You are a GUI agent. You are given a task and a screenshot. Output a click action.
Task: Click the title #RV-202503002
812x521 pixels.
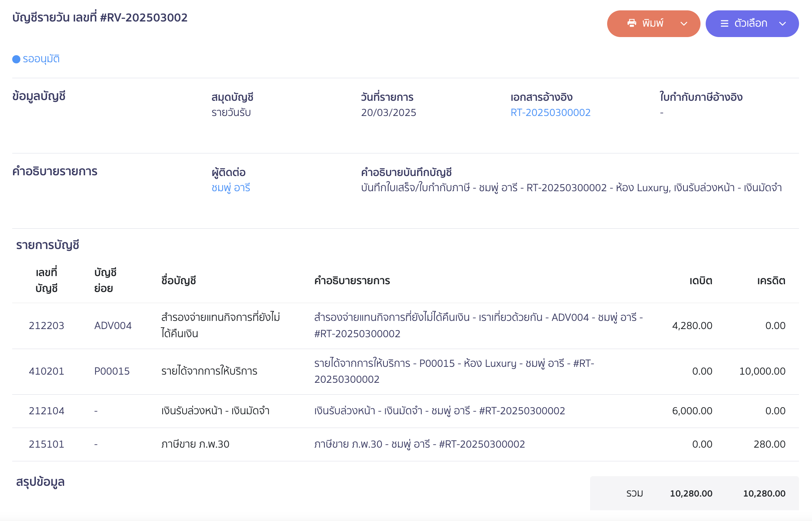(x=144, y=17)
